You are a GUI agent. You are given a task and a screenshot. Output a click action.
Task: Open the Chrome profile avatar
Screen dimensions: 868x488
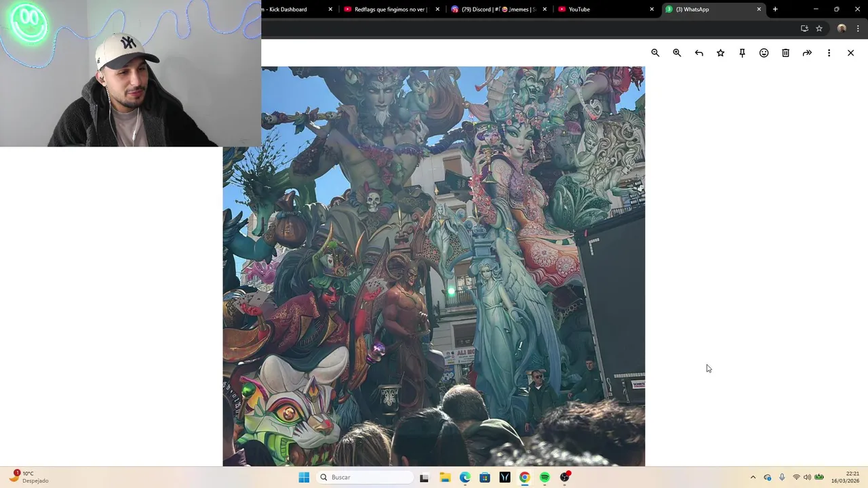[842, 28]
